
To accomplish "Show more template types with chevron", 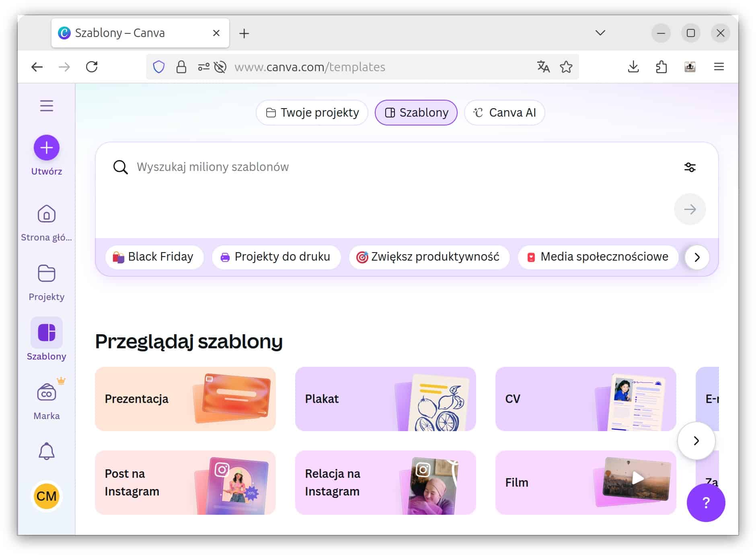I will click(x=696, y=441).
